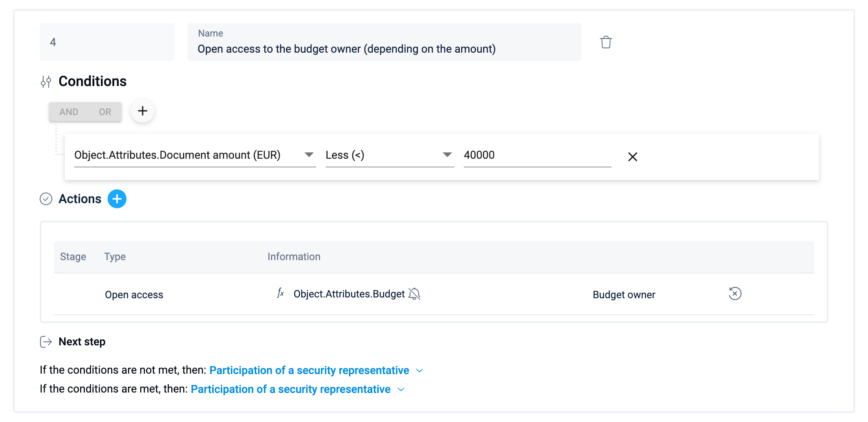Click the Conditions sliders icon
Screen dimensions: 868x422
coord(46,82)
